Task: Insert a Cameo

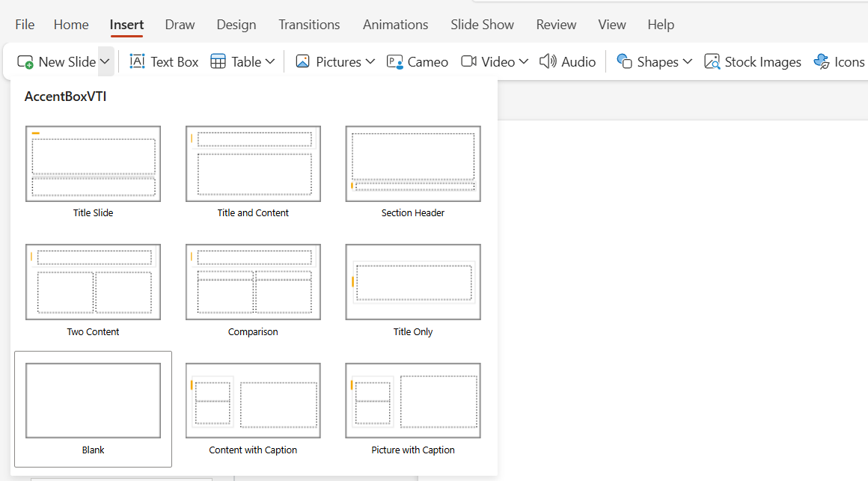Action: tap(417, 61)
